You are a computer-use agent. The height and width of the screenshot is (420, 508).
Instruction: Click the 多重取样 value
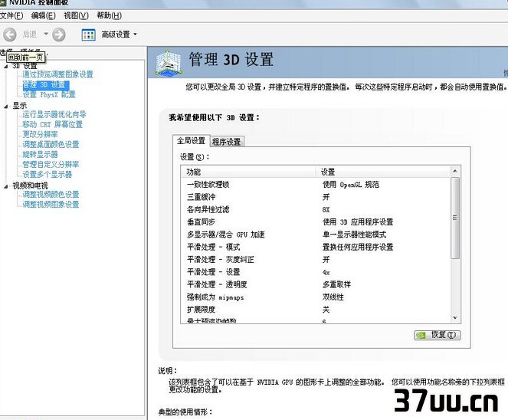[x=336, y=284]
